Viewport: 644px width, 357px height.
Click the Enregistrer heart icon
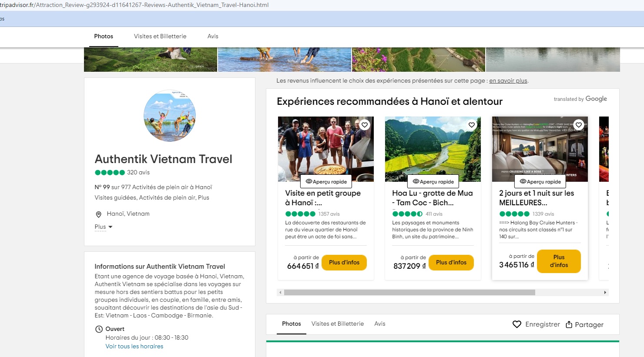[x=517, y=324]
